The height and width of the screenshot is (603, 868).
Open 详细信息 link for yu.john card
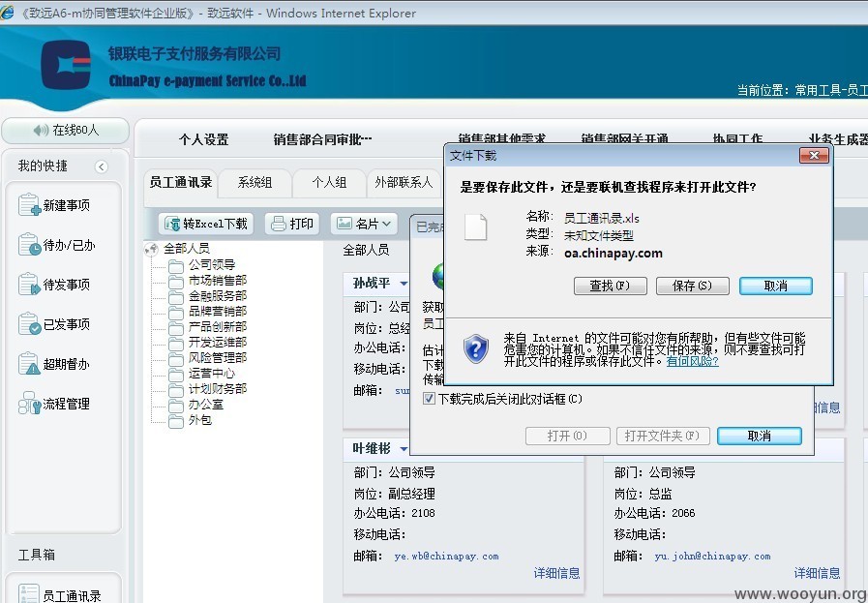tap(817, 573)
